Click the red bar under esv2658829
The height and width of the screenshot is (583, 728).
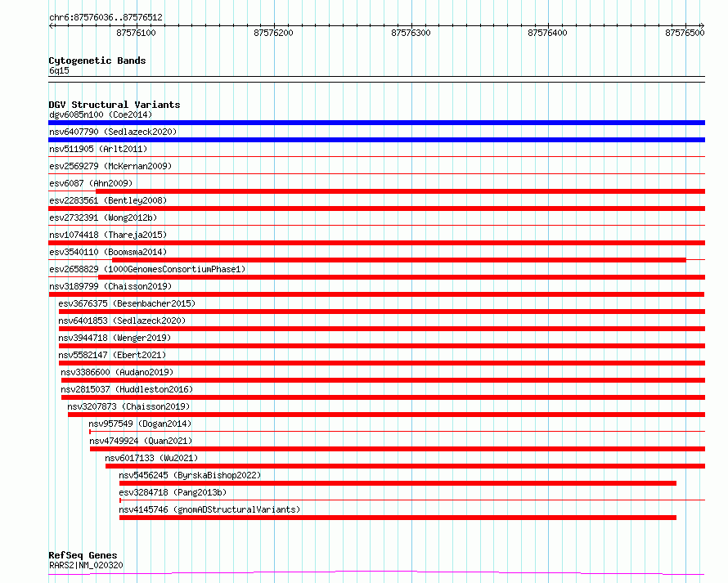[x=402, y=277]
